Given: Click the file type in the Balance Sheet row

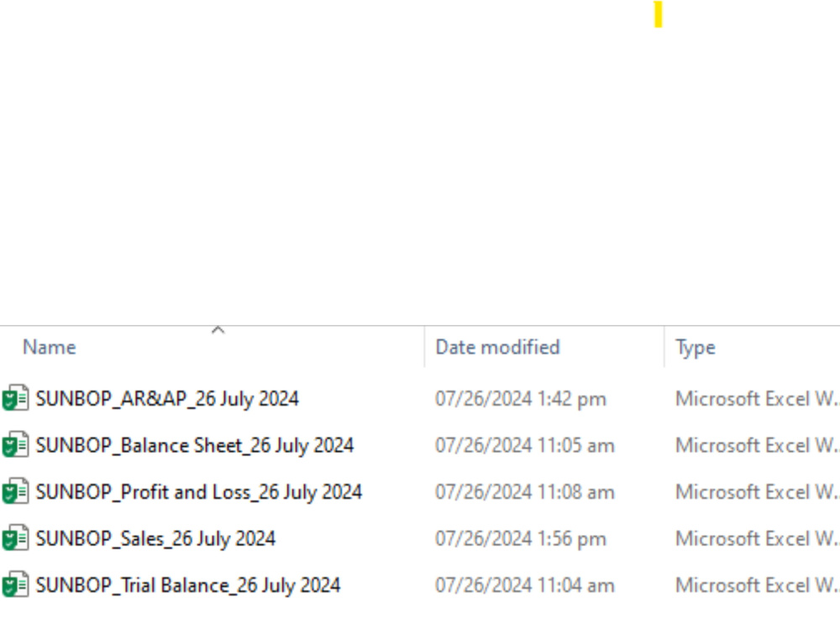Looking at the screenshot, I should click(758, 445).
